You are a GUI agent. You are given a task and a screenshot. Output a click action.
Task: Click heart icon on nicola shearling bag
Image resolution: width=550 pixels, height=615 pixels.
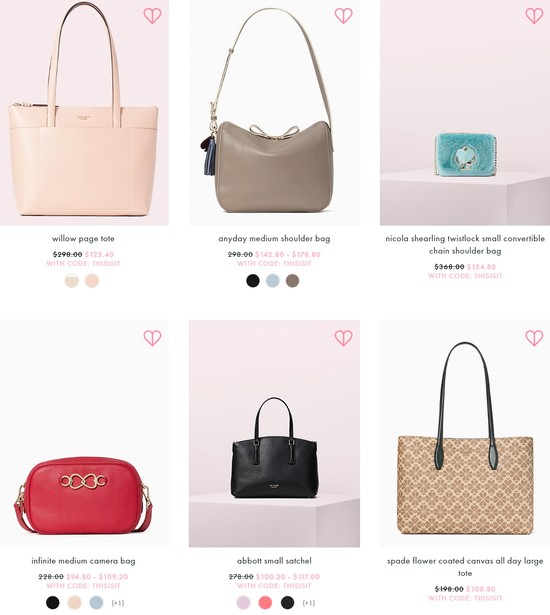[x=534, y=16]
